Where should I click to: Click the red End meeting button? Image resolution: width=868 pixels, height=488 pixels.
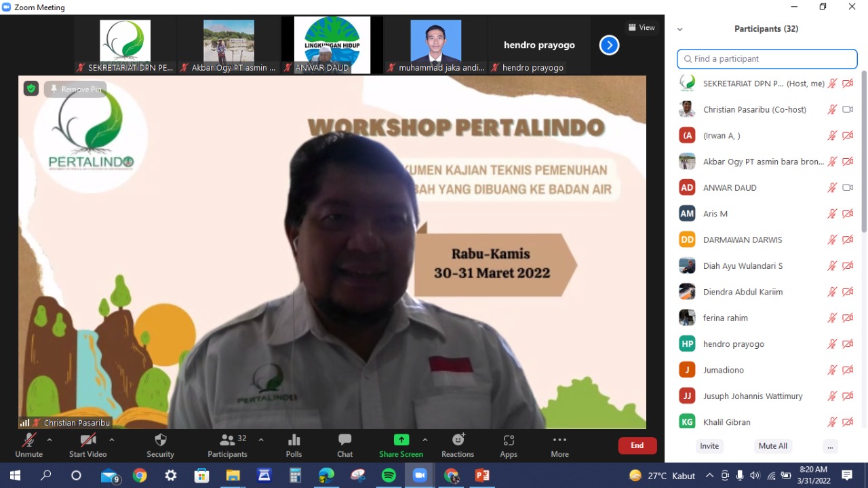pos(637,445)
